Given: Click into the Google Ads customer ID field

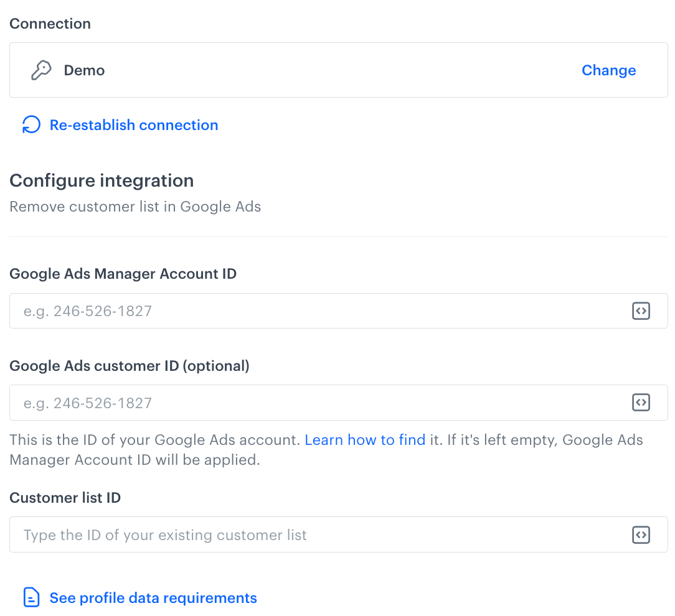Looking at the screenshot, I should (x=311, y=403).
